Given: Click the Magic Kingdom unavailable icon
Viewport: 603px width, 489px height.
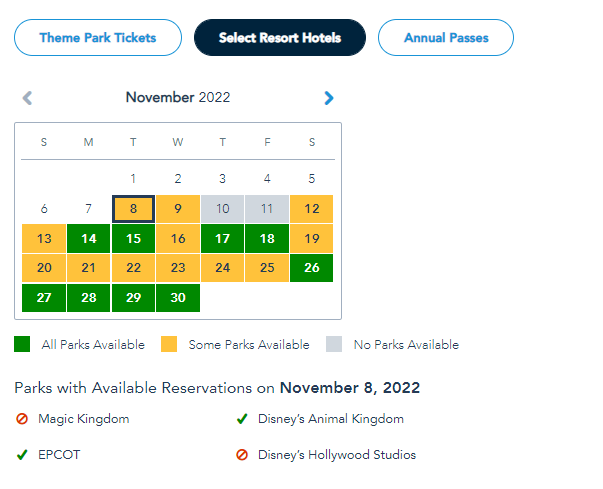Looking at the screenshot, I should tap(22, 419).
